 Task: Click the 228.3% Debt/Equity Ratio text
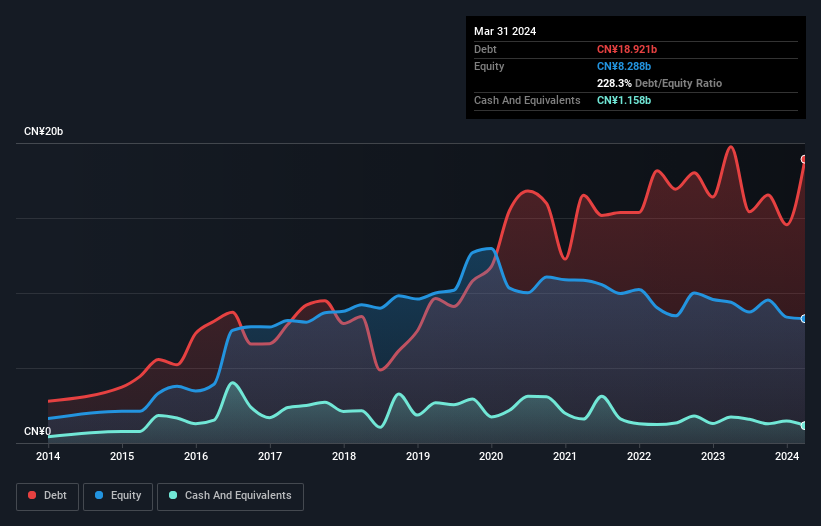tap(659, 83)
